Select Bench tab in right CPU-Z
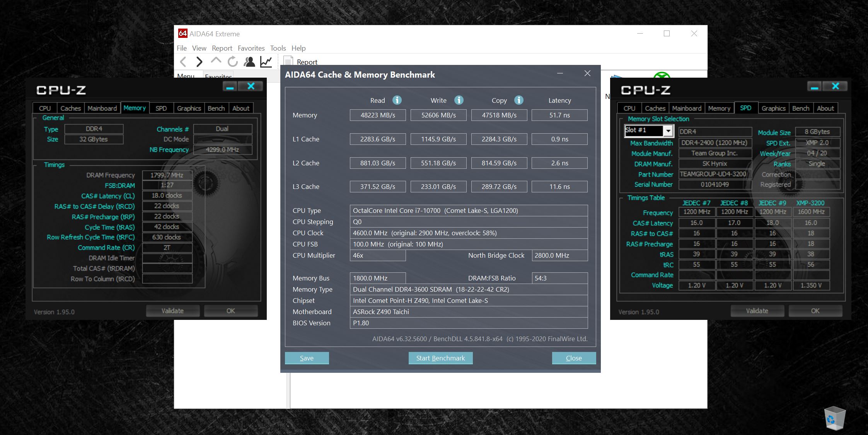 [x=801, y=108]
